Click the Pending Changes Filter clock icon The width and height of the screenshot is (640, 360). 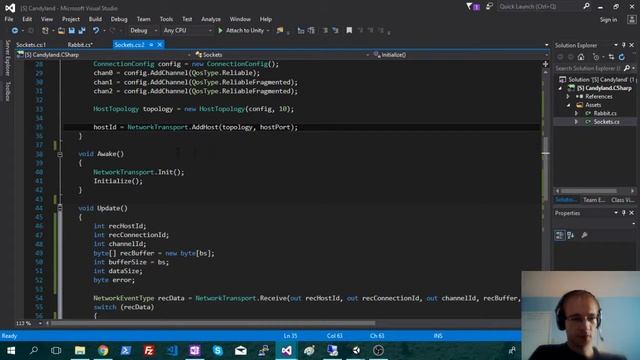(596, 57)
